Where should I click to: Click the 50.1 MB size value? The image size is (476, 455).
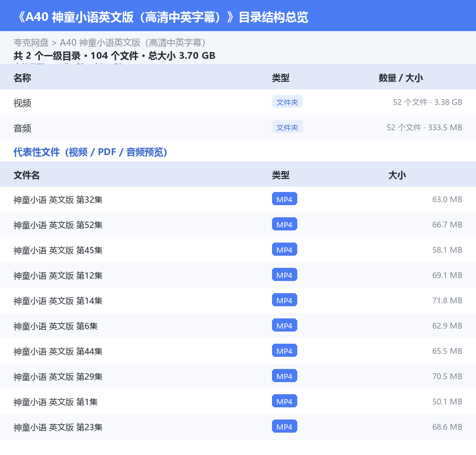pyautogui.click(x=447, y=402)
